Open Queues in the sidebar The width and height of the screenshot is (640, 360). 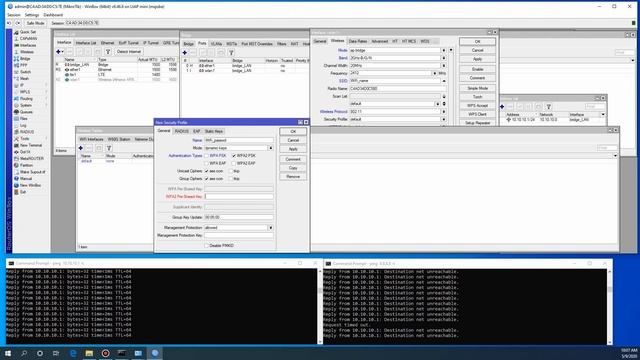26,112
